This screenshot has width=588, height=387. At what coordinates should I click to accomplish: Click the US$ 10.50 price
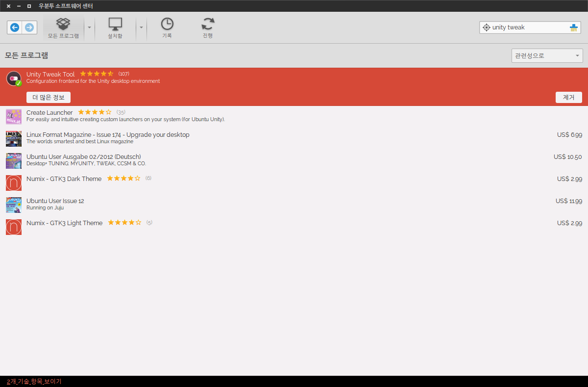pos(568,157)
